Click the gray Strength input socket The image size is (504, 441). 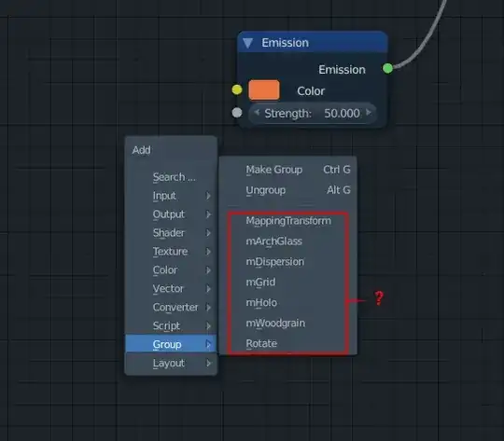(x=237, y=113)
